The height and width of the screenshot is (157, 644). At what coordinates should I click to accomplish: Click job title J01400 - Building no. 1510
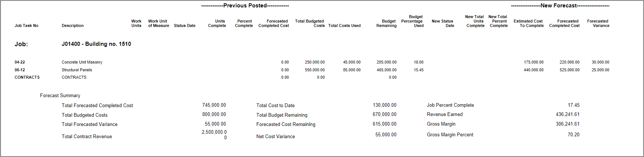pos(96,44)
